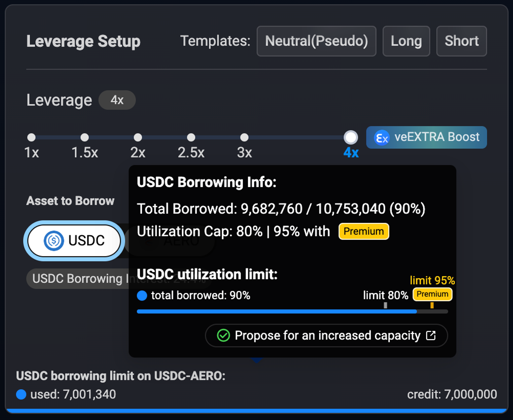Select USDC as asset to borrow

click(x=74, y=241)
